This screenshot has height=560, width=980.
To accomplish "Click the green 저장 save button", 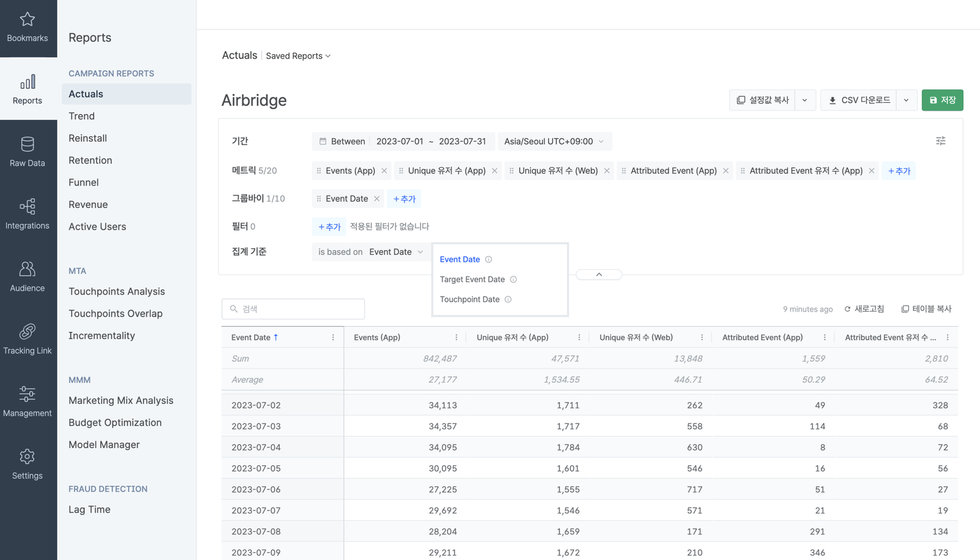I will tap(942, 100).
